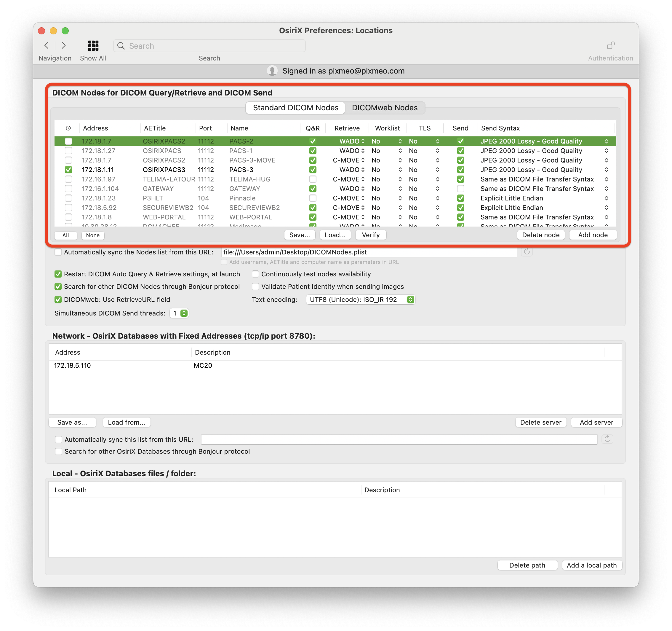Sort by AETitle column header
Screen dimensions: 672x631
(168, 128)
